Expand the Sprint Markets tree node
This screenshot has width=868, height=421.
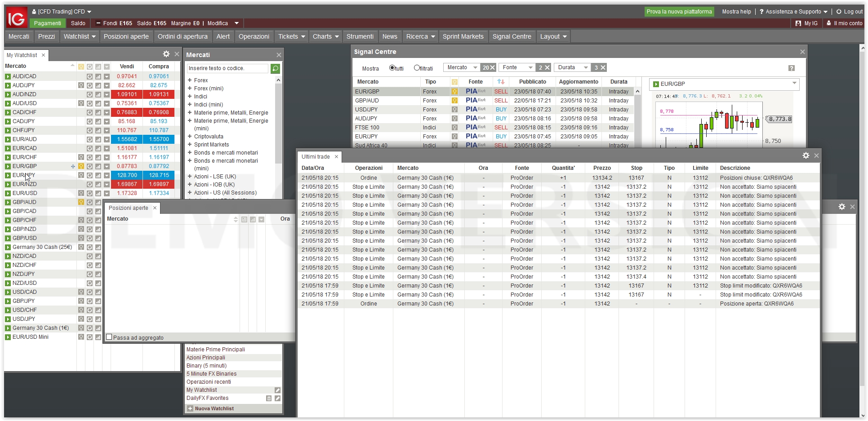point(190,144)
